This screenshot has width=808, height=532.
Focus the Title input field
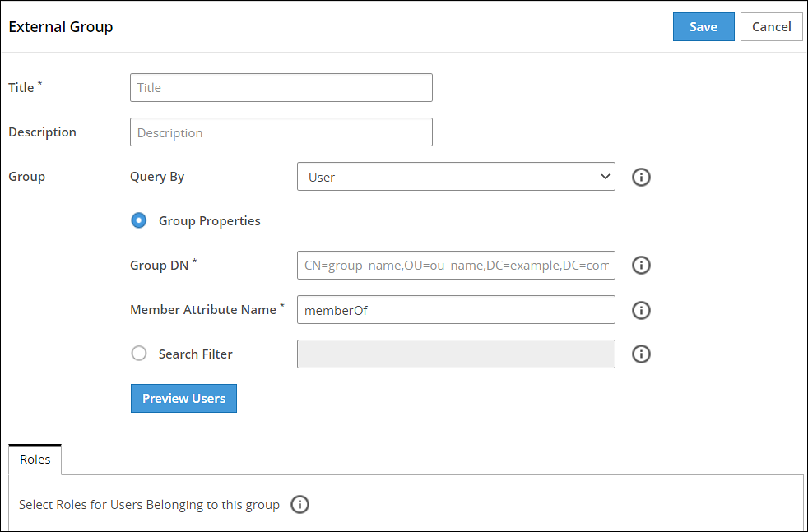click(281, 87)
